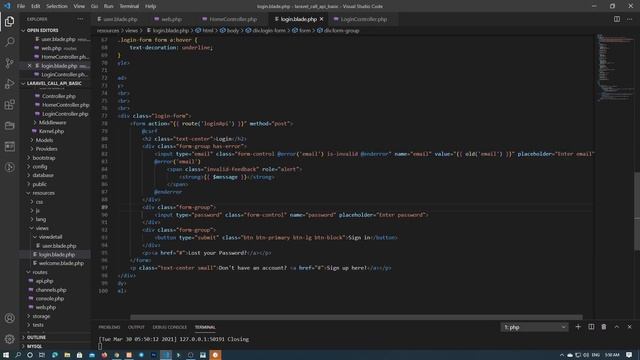Screen dimensions: 640x360
Task: Expand the bootstrap folder
Action: (43, 158)
